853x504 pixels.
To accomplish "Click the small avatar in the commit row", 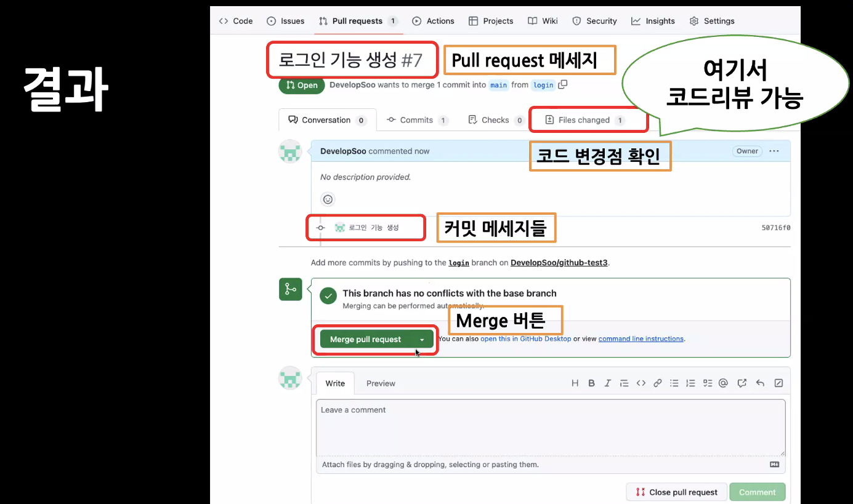I will (x=339, y=228).
